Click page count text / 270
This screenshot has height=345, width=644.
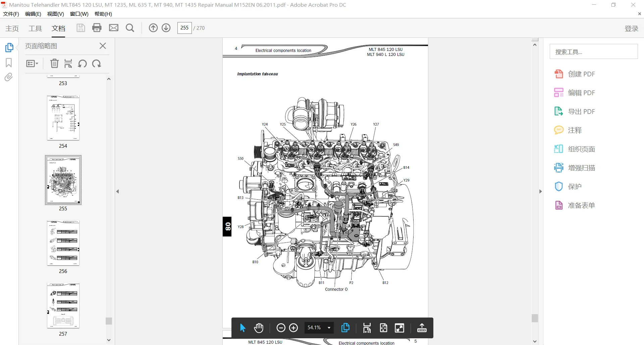click(199, 28)
